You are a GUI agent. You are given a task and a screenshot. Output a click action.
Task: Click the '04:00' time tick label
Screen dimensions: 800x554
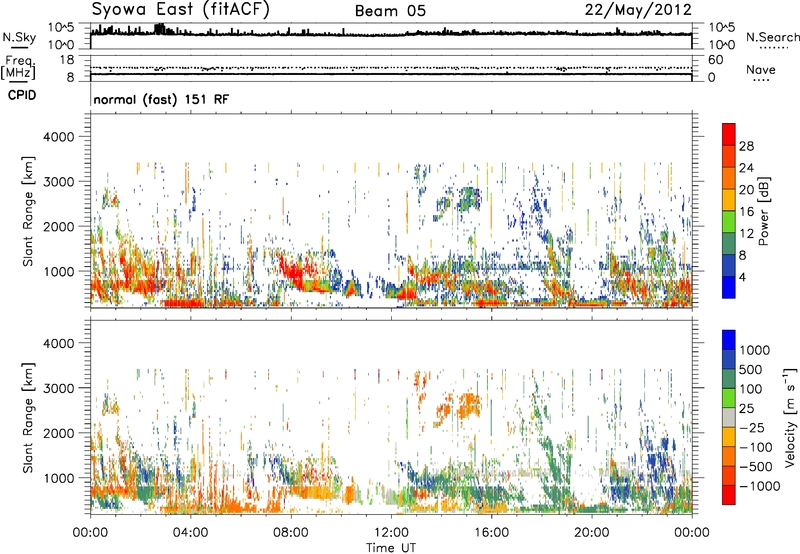pyautogui.click(x=190, y=533)
